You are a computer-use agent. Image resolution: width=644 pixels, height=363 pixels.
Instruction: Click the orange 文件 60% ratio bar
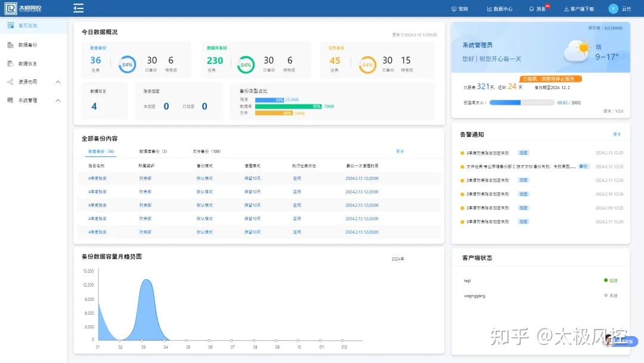[274, 113]
